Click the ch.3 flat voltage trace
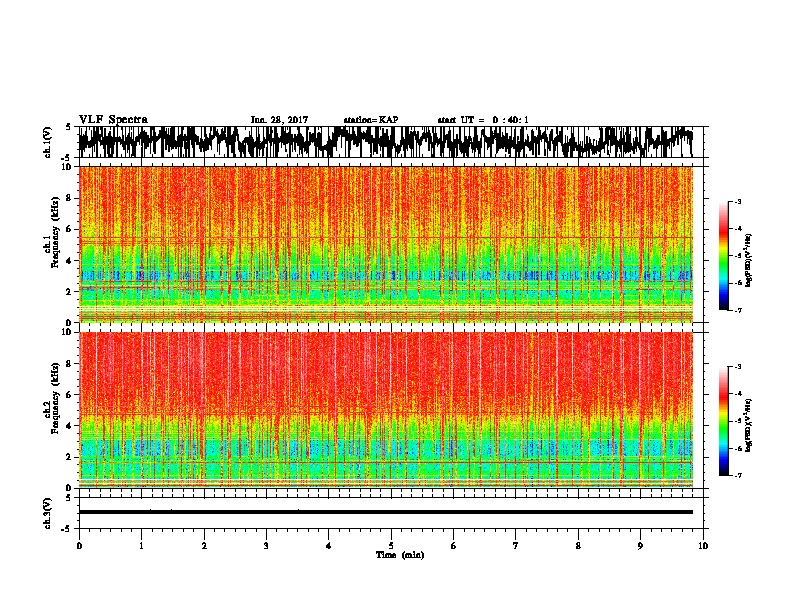This screenshot has width=792, height=612. pyautogui.click(x=385, y=512)
